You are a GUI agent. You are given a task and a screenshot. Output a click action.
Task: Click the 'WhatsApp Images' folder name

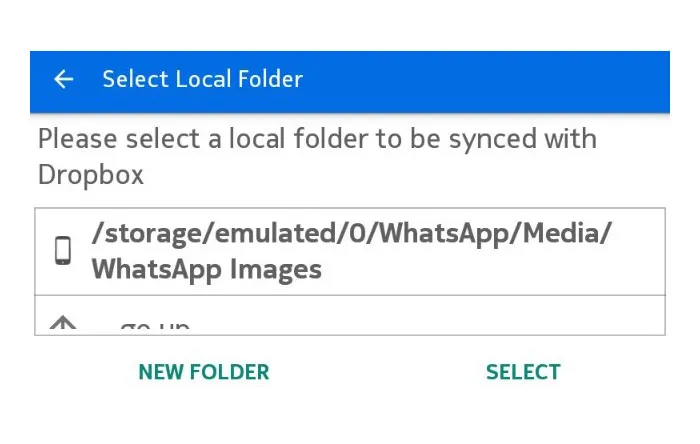pos(207,269)
